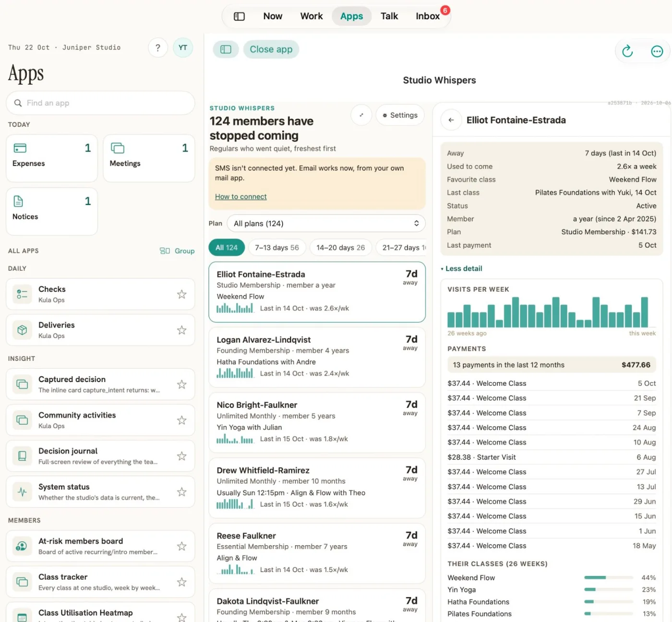Screen dimensions: 672x622
Task: Click the help question mark icon
Action: click(158, 48)
